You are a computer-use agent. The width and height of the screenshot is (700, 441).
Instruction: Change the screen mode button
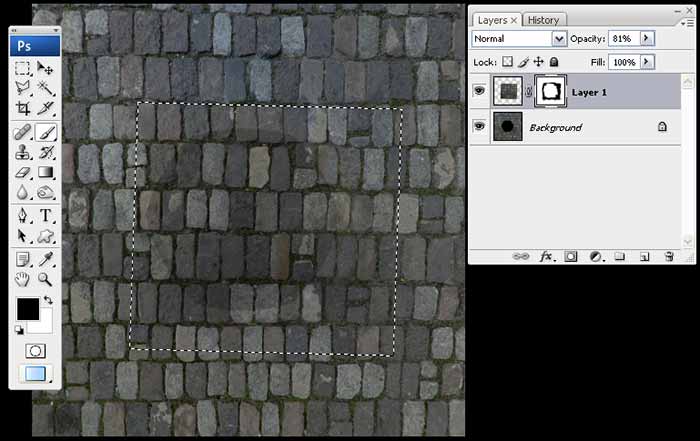(x=35, y=374)
